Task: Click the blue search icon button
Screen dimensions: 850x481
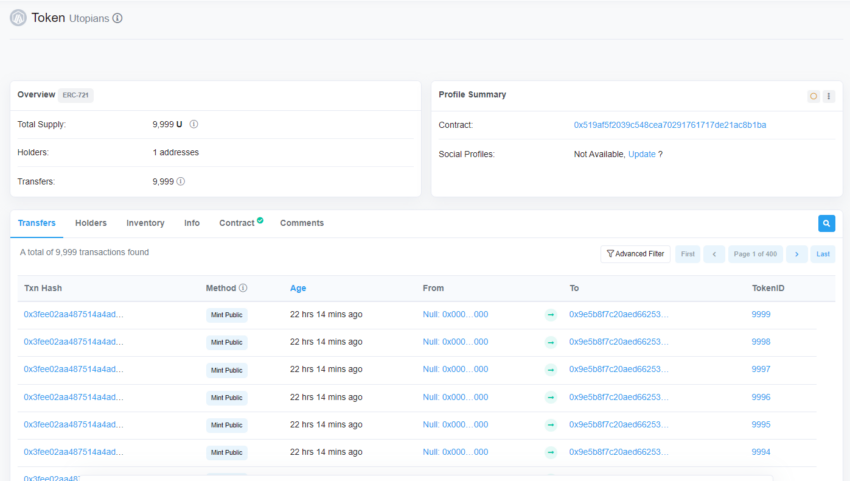Action: pos(826,224)
